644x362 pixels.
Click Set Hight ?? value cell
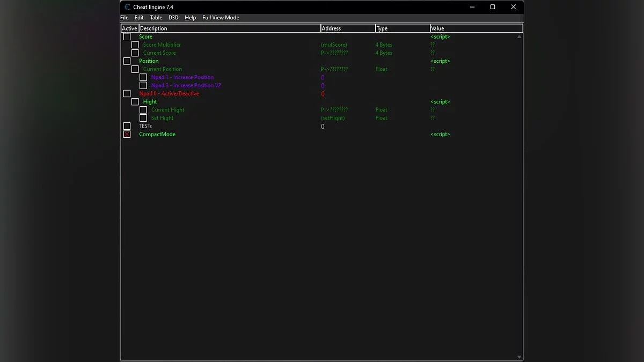[x=433, y=118]
